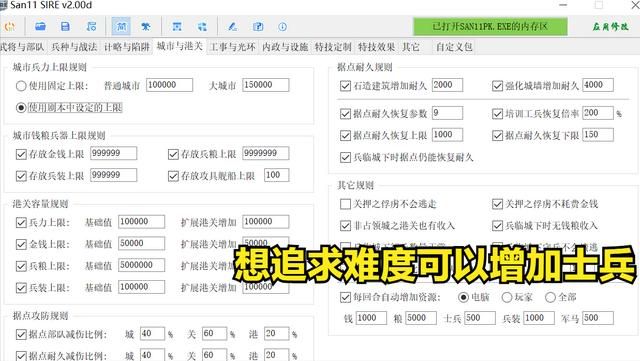
Task: Click the four-arrows layout toolbar icon
Action: tap(202, 27)
